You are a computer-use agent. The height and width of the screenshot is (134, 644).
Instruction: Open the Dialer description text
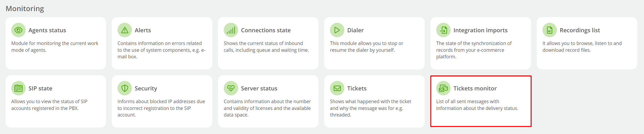pyautogui.click(x=367, y=47)
